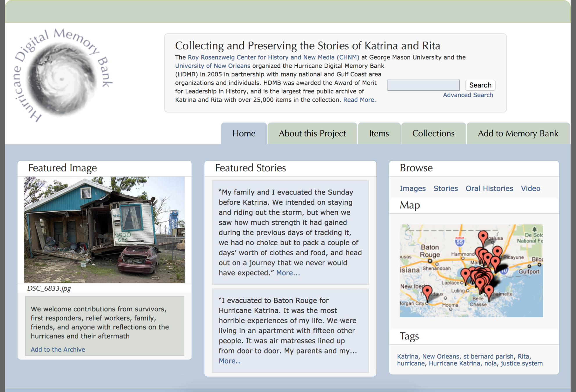Screen dimensions: 576x392
Task: Follow the Read More link in the intro
Action: pos(359,100)
